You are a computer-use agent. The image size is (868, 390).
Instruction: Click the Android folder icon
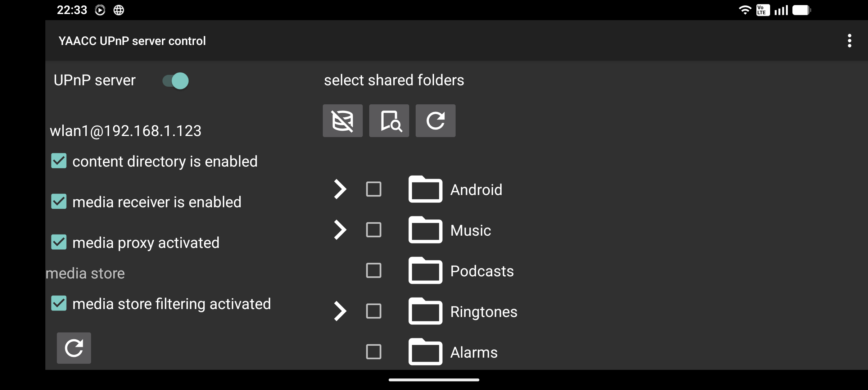425,190
